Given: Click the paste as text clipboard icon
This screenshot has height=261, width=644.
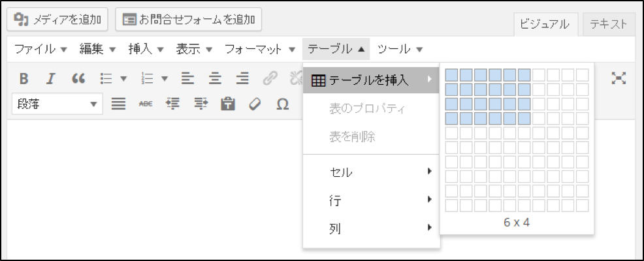Looking at the screenshot, I should 227,104.
